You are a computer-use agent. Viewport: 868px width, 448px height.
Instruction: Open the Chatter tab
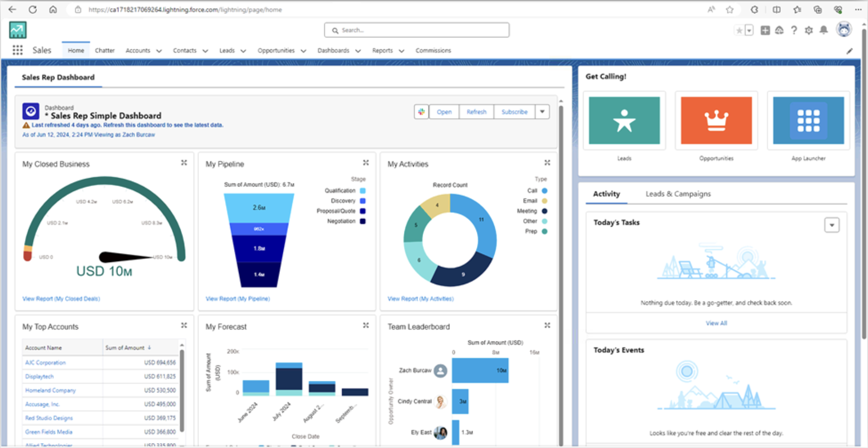click(105, 50)
